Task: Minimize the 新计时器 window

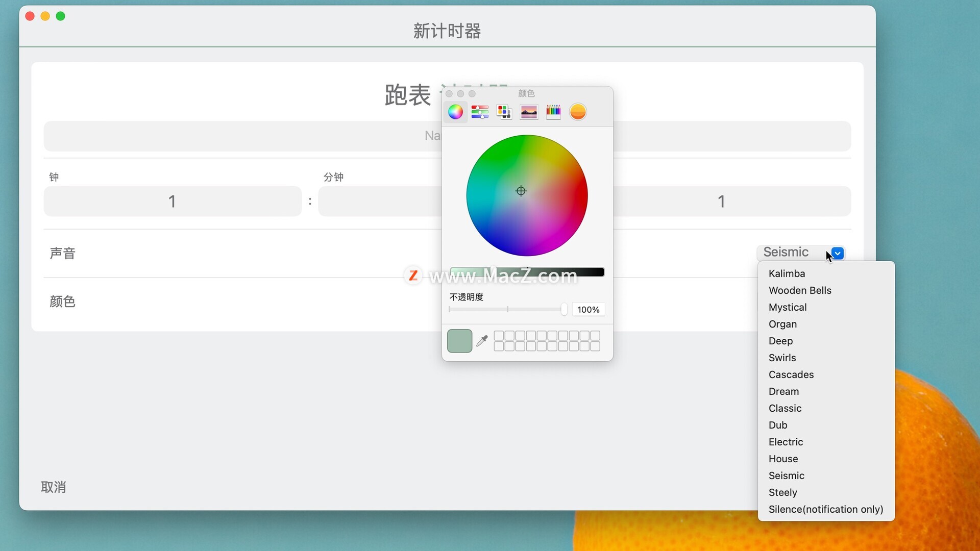Action: (45, 16)
